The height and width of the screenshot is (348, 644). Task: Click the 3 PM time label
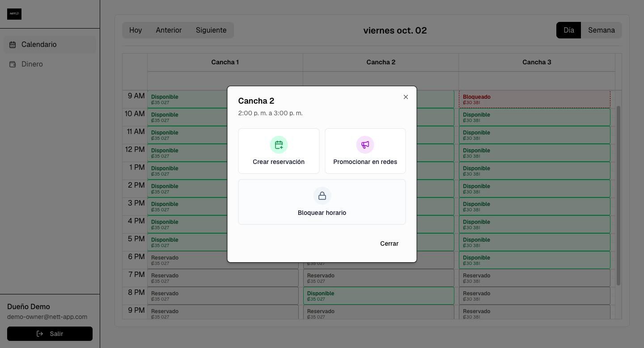pos(136,203)
